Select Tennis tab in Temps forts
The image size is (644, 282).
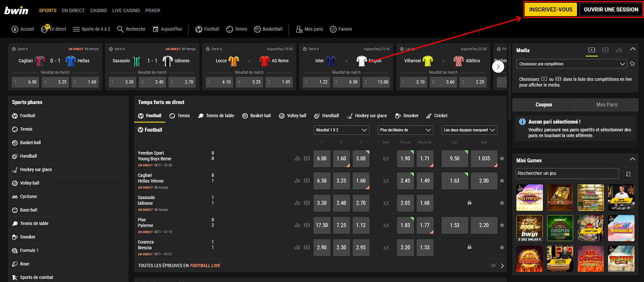tap(180, 115)
